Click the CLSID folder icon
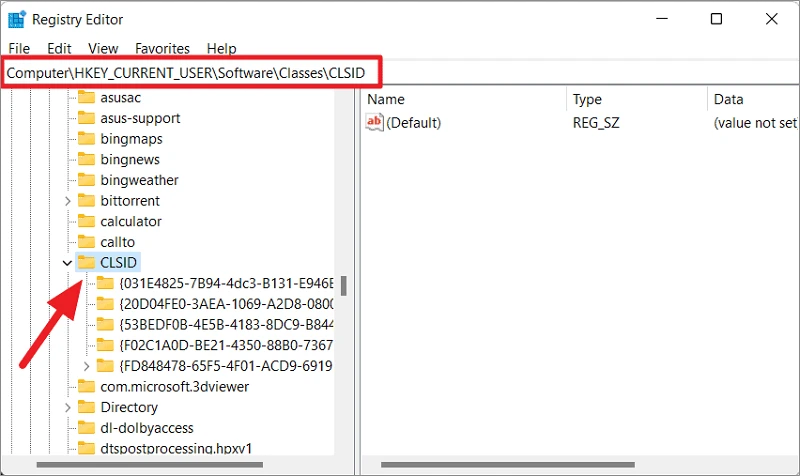 87,262
